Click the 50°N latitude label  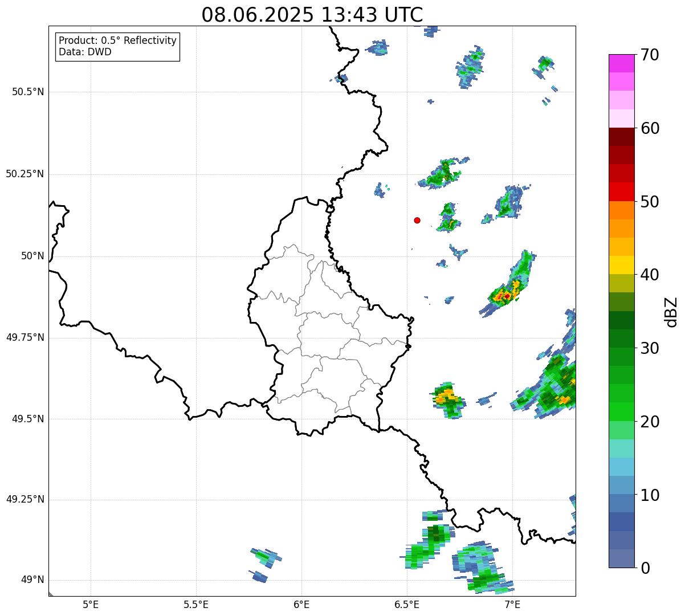click(x=33, y=256)
